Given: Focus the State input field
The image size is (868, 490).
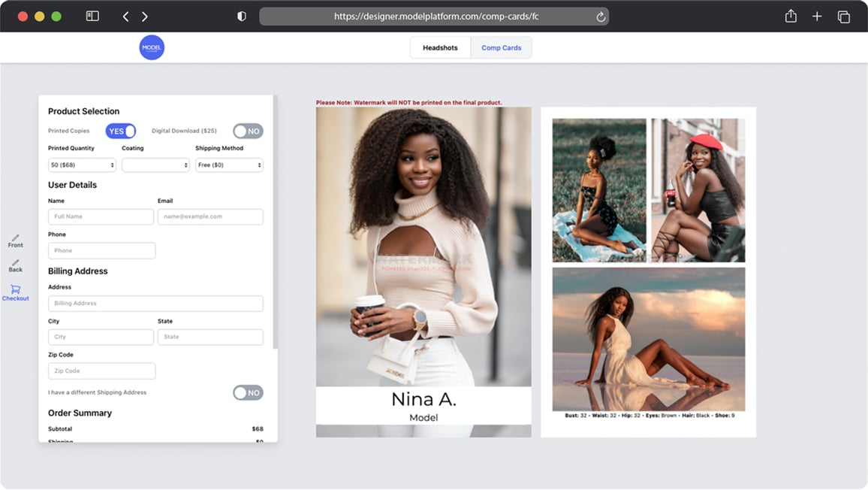Looking at the screenshot, I should (210, 337).
